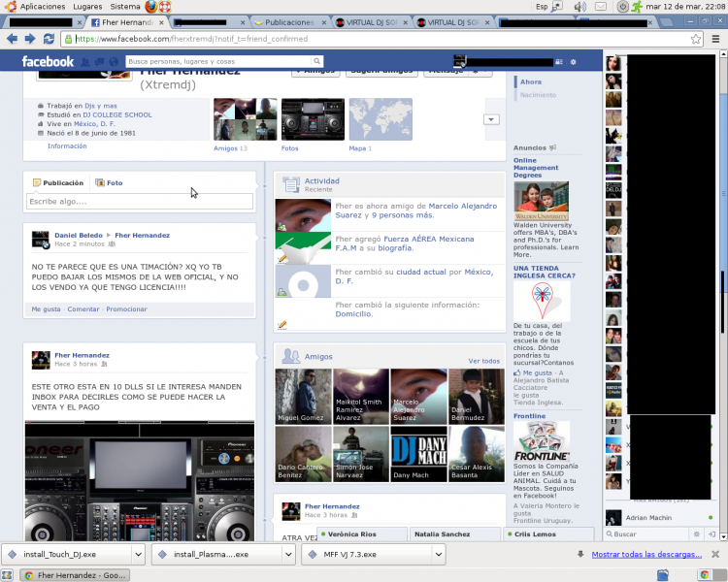Open Verónica Ríos chat tab
This screenshot has height=582, width=728.
pos(362,534)
